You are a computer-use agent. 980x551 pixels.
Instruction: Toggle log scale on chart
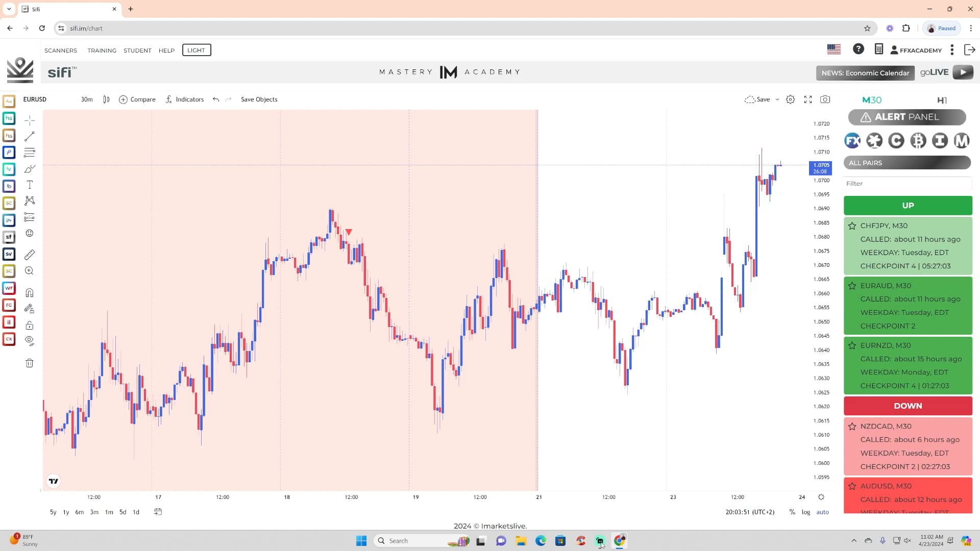[805, 512]
